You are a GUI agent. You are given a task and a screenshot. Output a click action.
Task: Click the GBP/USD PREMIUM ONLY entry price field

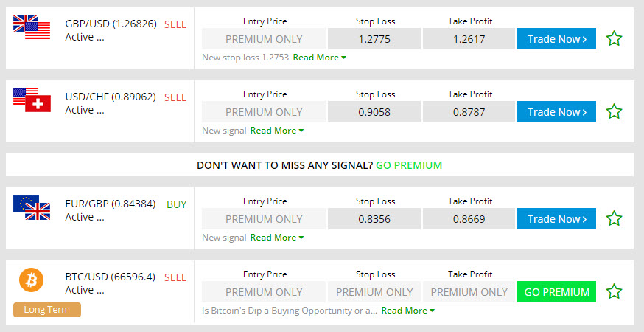tap(263, 39)
